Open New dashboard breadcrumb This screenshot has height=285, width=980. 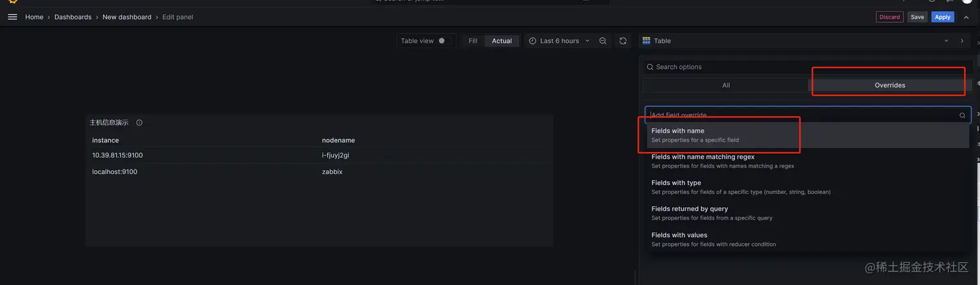(127, 17)
